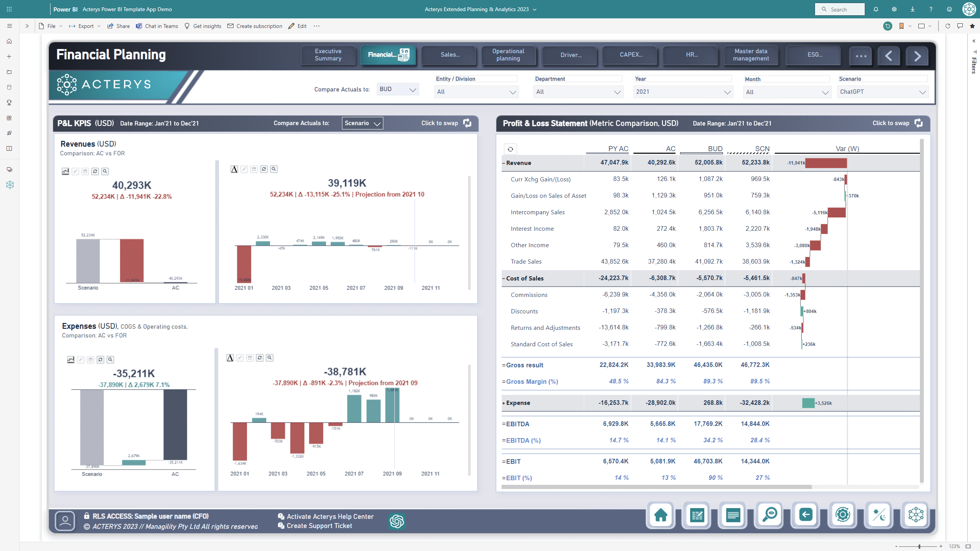Open the settings gear in header
The width and height of the screenshot is (980, 551).
pyautogui.click(x=894, y=9)
